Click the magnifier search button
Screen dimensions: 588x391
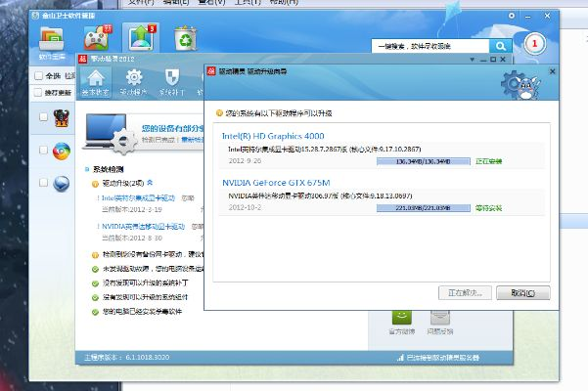[x=501, y=46]
